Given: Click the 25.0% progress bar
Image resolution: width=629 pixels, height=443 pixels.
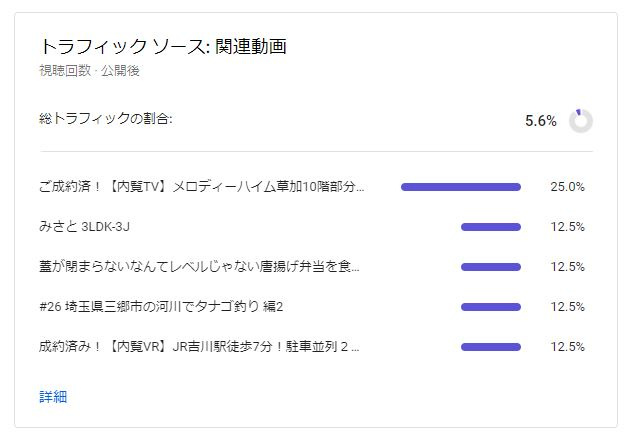Looking at the screenshot, I should pos(461,187).
